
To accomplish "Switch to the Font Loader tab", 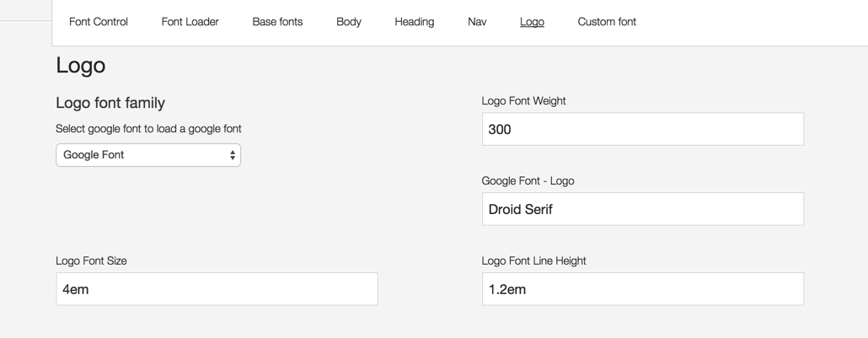I will pyautogui.click(x=190, y=22).
